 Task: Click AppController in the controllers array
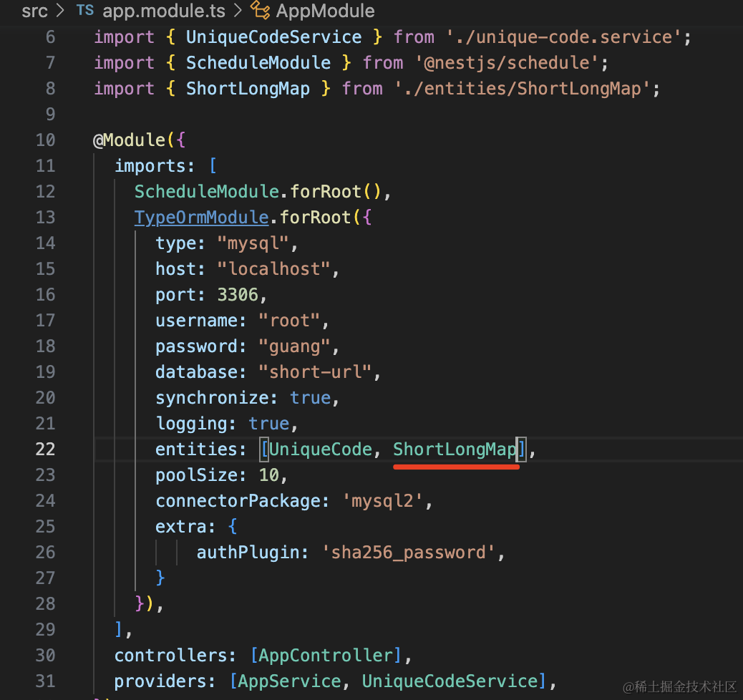[326, 656]
